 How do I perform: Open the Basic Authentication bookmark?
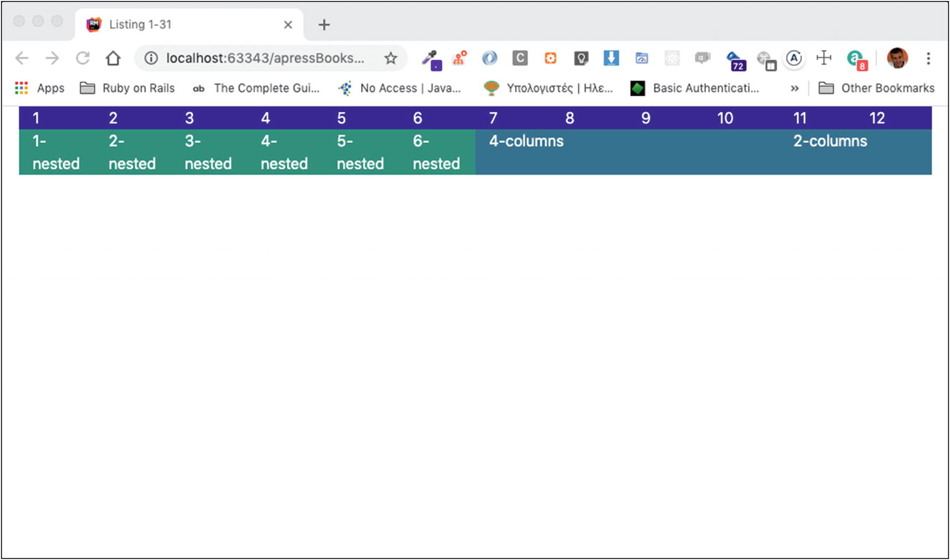click(x=695, y=89)
